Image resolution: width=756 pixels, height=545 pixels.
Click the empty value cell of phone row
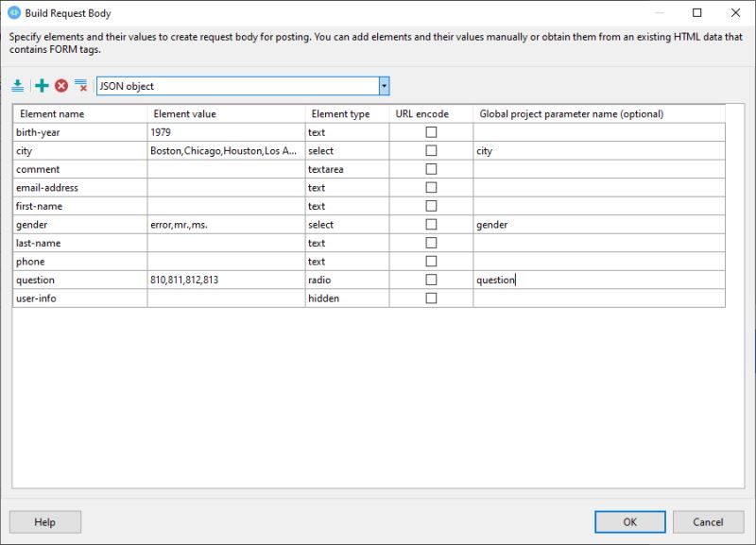226,262
